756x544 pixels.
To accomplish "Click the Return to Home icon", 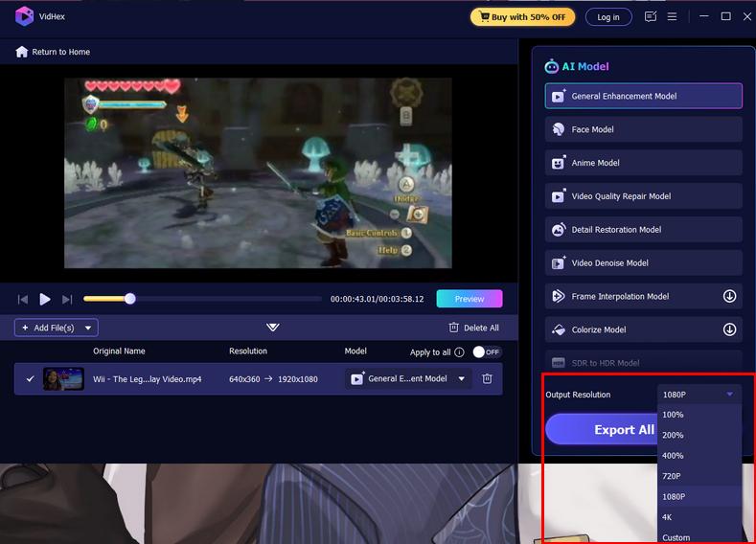I will (x=21, y=52).
